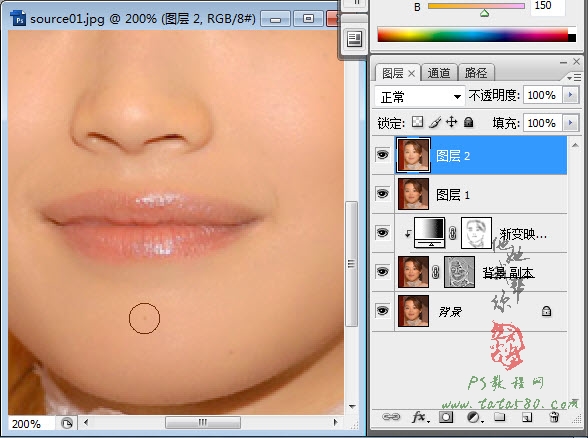Image resolution: width=588 pixels, height=438 pixels.
Task: Delete layer with trash icon
Action: (554, 417)
